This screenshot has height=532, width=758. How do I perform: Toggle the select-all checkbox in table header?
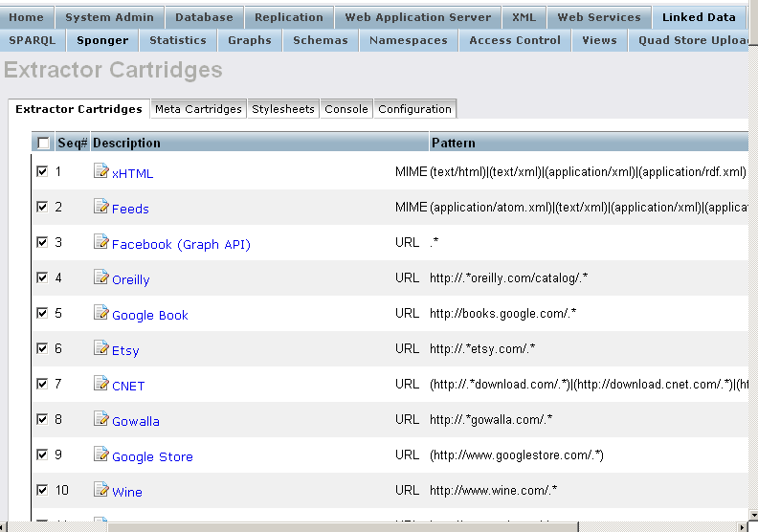[x=43, y=143]
